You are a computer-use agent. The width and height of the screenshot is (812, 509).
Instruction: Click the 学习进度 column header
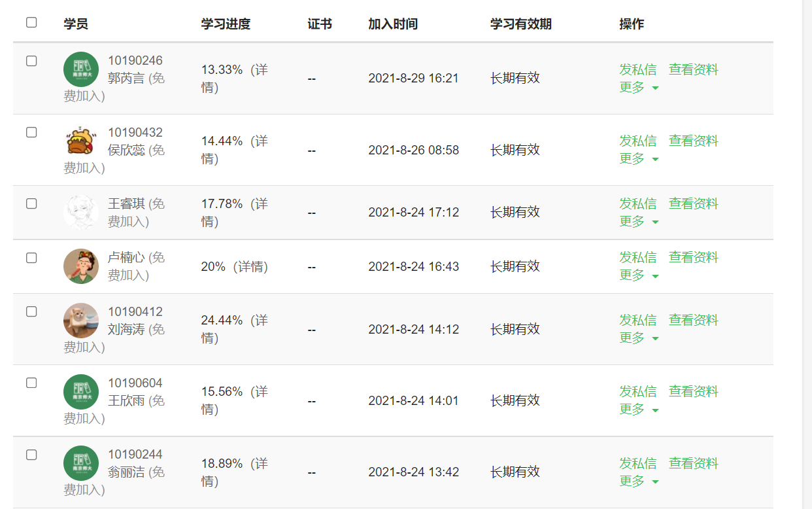[226, 24]
